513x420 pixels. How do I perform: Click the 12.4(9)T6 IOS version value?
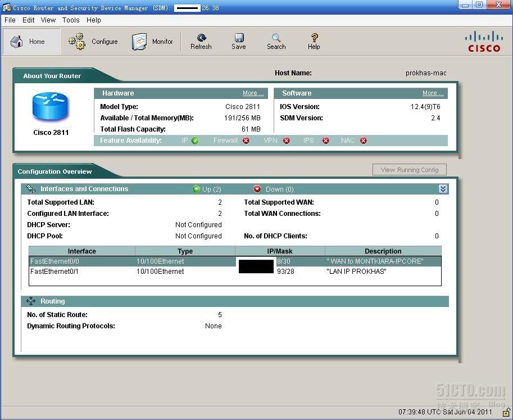(x=425, y=107)
